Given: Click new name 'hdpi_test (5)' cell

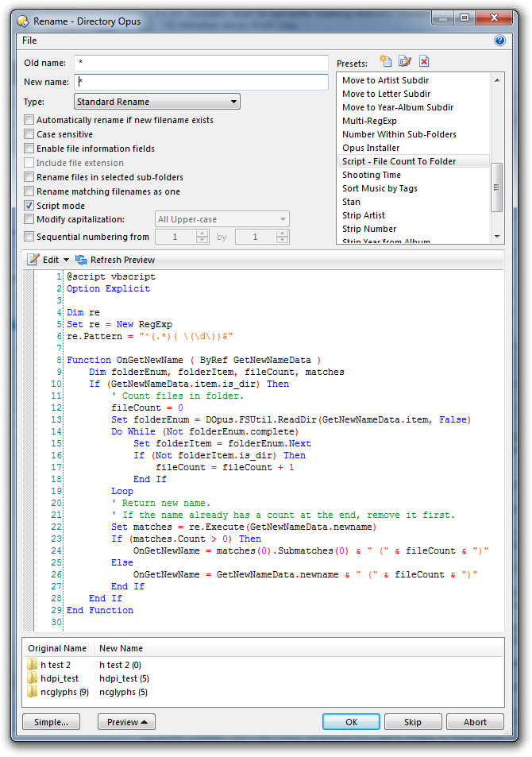Looking at the screenshot, I should [x=124, y=678].
